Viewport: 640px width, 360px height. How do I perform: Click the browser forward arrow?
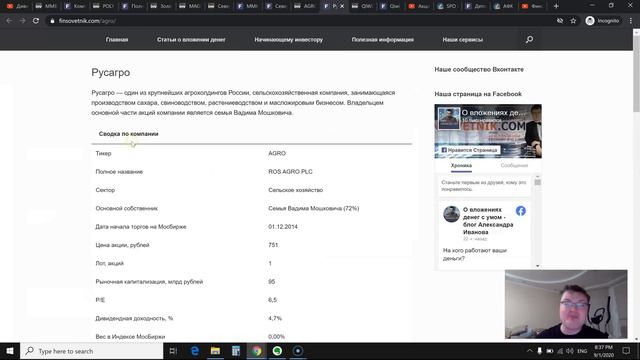pos(22,21)
